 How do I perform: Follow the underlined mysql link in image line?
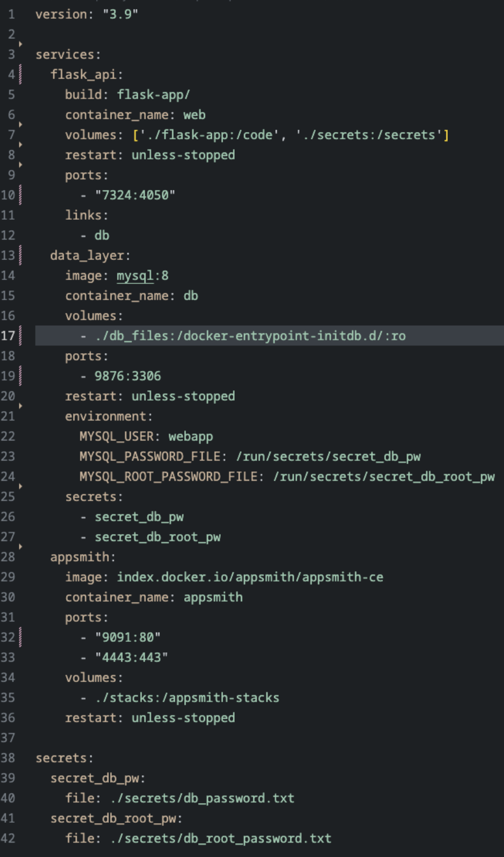pyautogui.click(x=135, y=275)
